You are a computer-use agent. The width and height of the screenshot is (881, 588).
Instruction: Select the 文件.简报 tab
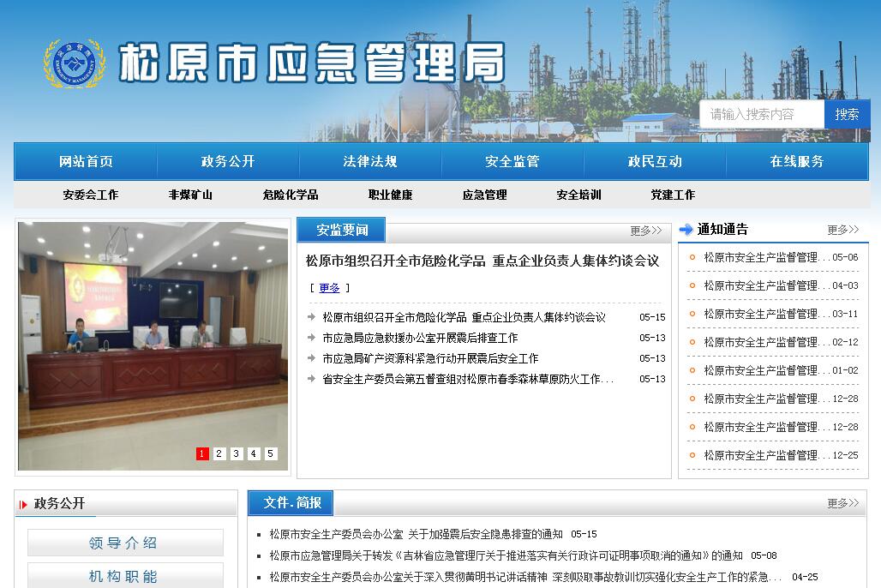[291, 503]
